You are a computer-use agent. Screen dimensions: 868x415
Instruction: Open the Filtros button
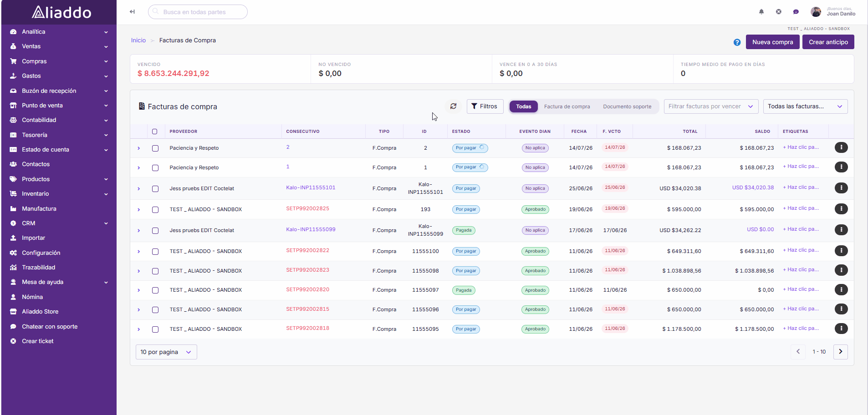(485, 106)
